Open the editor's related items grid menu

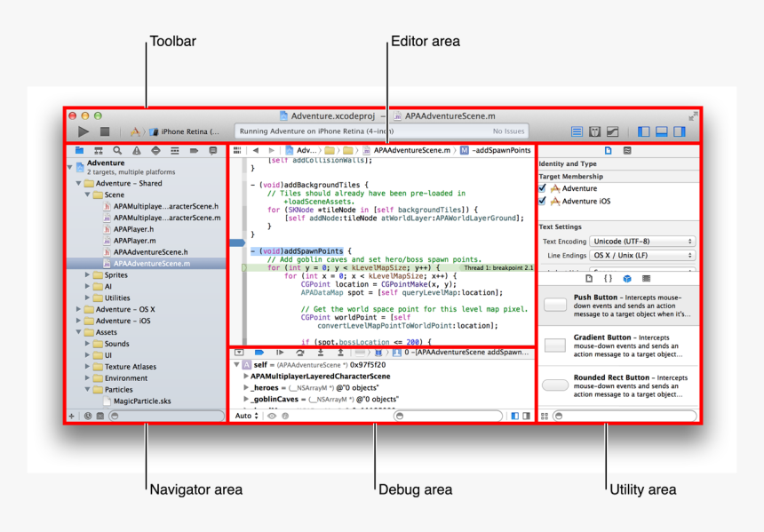tap(237, 150)
